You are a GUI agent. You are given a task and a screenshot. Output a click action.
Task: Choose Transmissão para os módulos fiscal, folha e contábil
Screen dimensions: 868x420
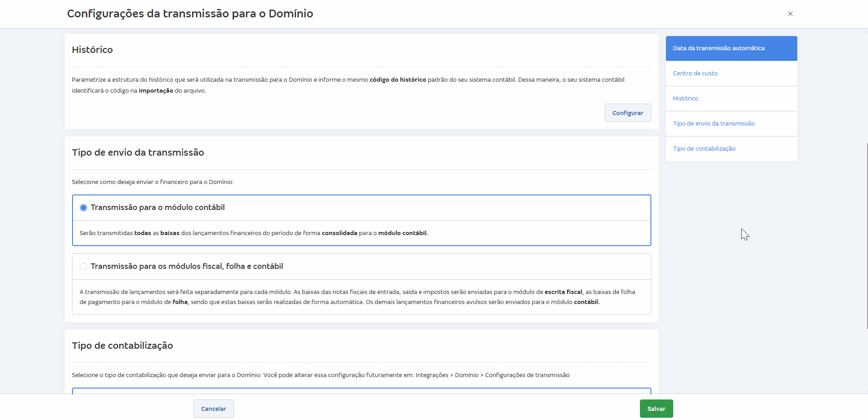(x=83, y=266)
